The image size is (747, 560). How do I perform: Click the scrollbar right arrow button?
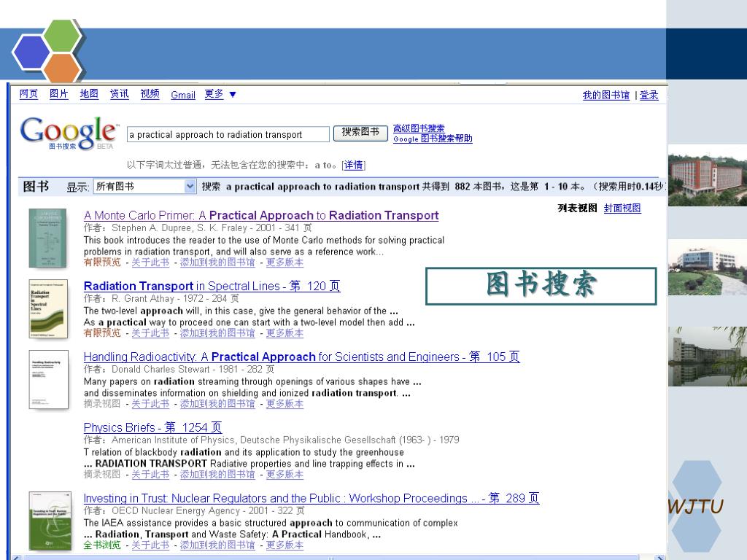[x=659, y=557]
